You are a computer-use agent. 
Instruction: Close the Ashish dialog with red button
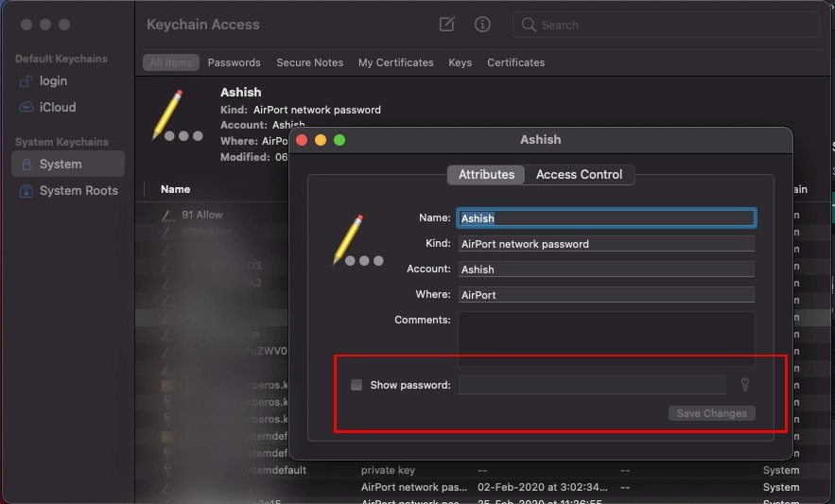pos(302,140)
